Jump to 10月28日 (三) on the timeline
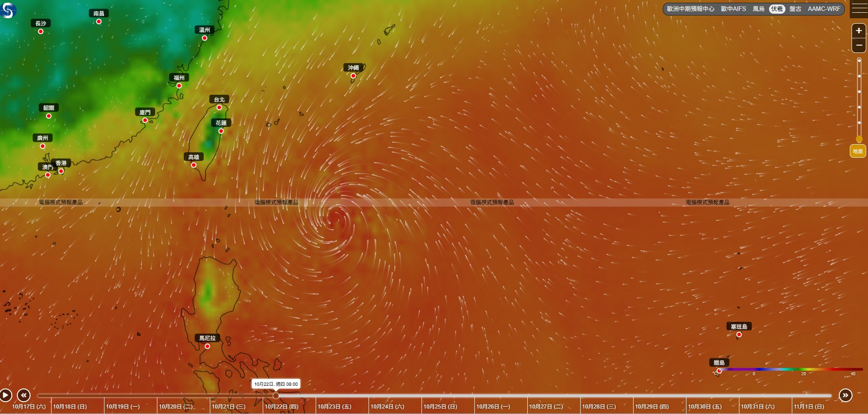 point(599,406)
